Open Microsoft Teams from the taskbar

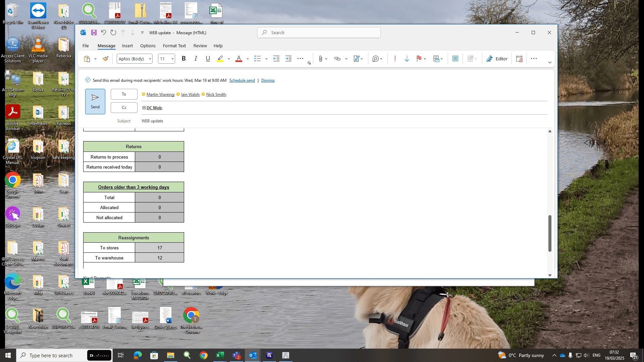tap(236, 355)
